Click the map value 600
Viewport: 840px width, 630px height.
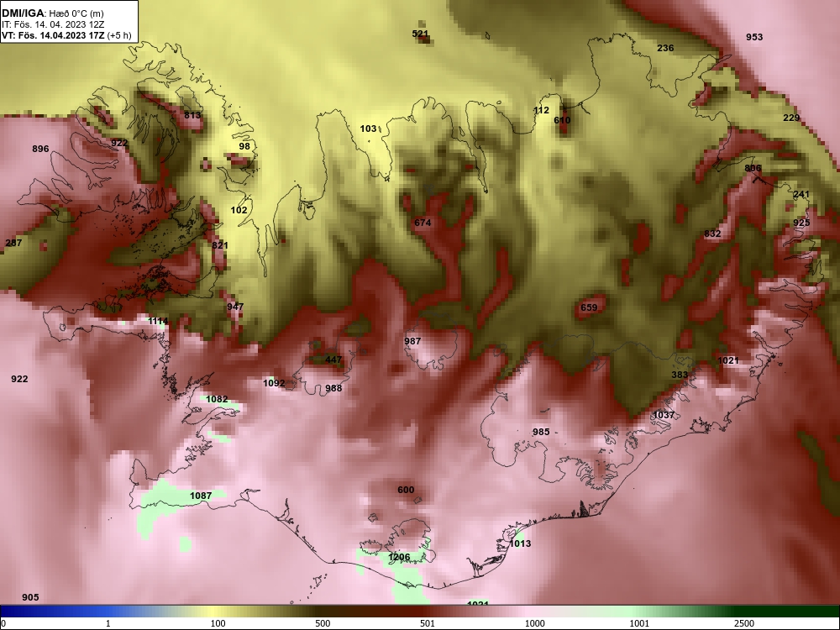click(x=406, y=490)
